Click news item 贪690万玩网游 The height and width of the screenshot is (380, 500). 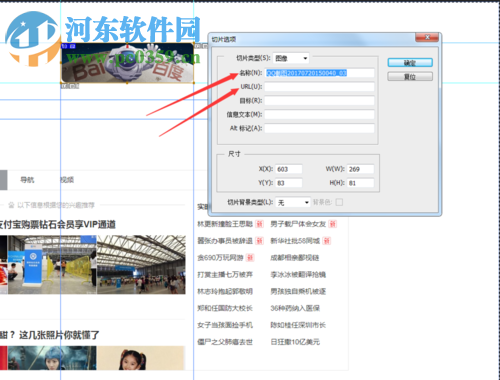coord(220,258)
